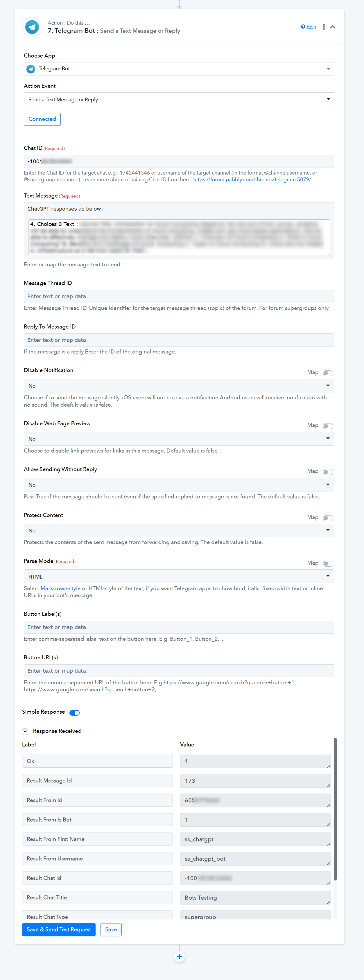The width and height of the screenshot is (364, 980).
Task: Open the Action Event dropdown
Action: (x=179, y=99)
